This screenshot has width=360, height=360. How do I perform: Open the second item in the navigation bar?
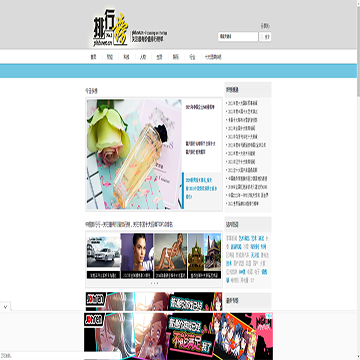110,57
